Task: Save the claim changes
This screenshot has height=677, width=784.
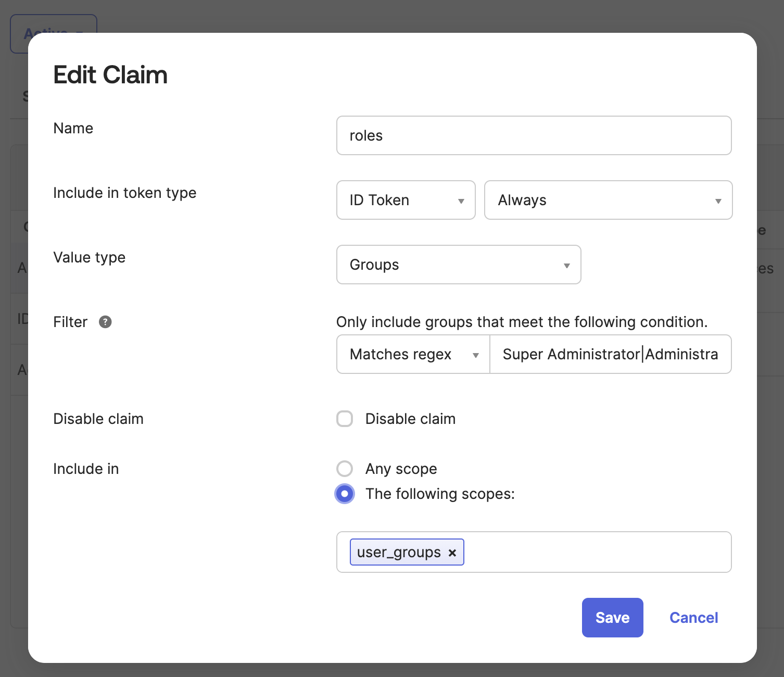Action: 612,618
